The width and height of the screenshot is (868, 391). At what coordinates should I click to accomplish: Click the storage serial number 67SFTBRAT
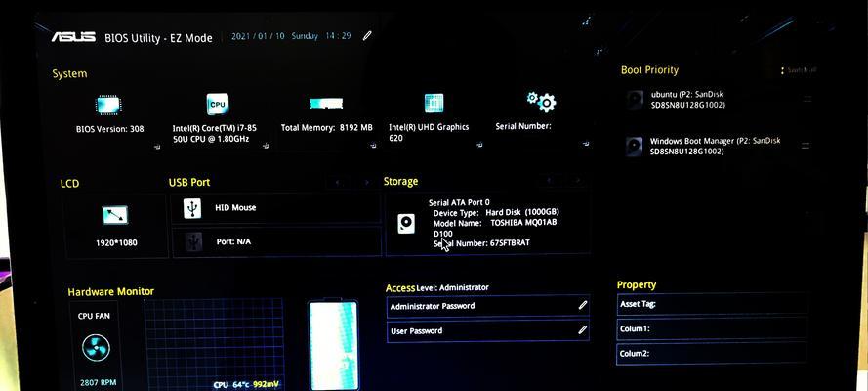(510, 243)
